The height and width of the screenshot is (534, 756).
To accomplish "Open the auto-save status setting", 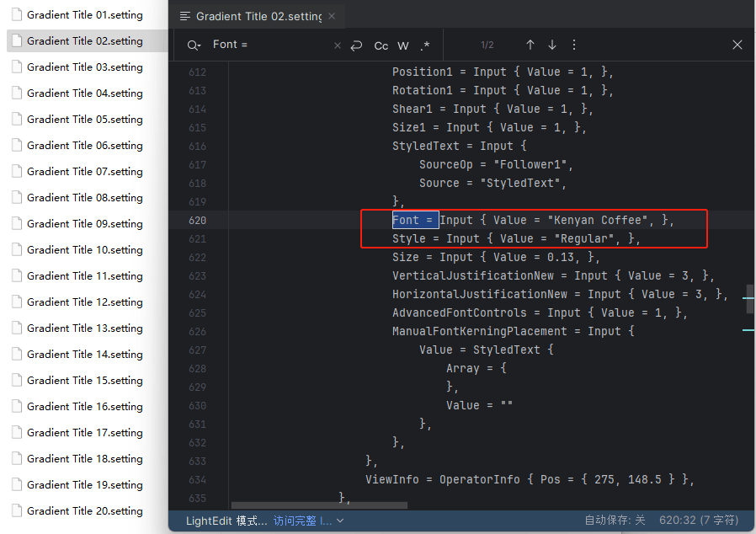I will click(615, 521).
